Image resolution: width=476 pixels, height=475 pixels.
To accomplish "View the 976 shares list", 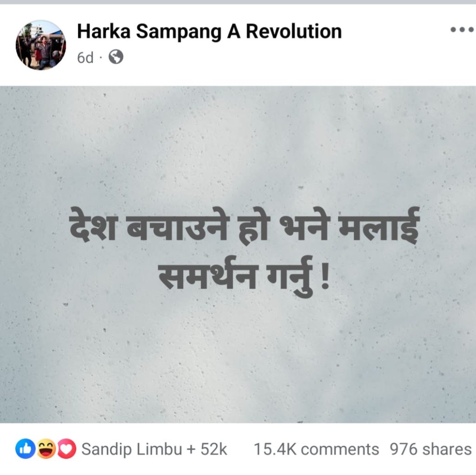I will click(x=430, y=449).
